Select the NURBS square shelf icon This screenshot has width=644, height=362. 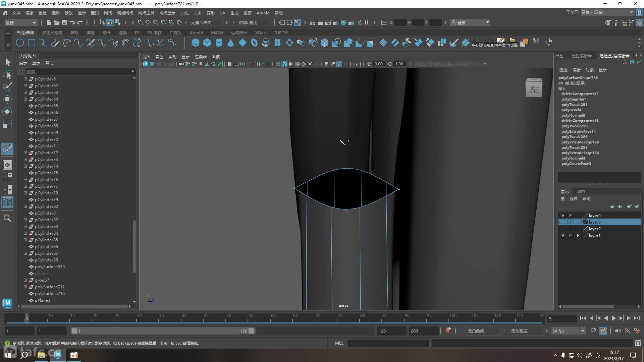(x=32, y=43)
